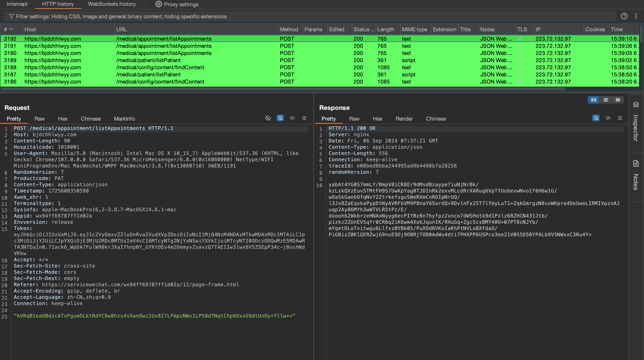Open MarkInfo tab in Request pane
Viewport: 644px width, 360px height.
(x=124, y=119)
